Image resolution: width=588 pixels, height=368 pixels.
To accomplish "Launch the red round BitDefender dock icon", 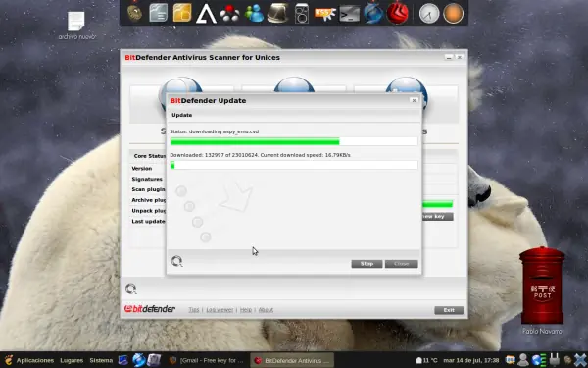I will [x=397, y=13].
